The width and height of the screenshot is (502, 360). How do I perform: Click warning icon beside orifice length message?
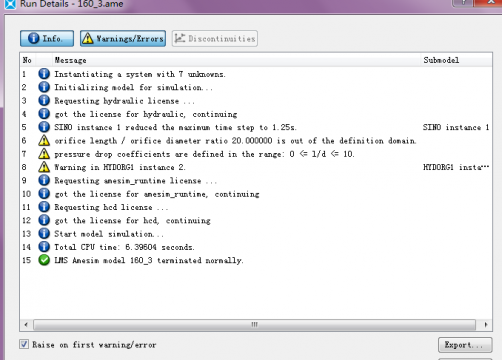tap(44, 140)
